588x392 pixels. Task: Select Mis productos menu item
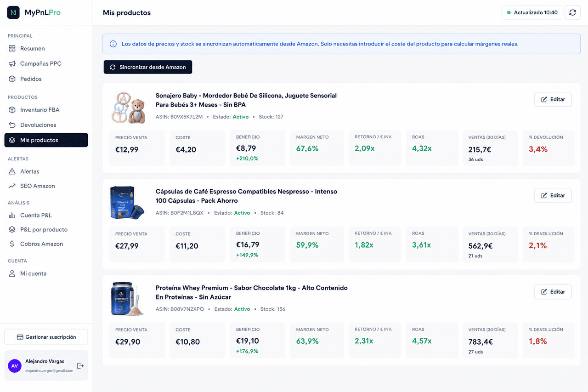pos(46,140)
